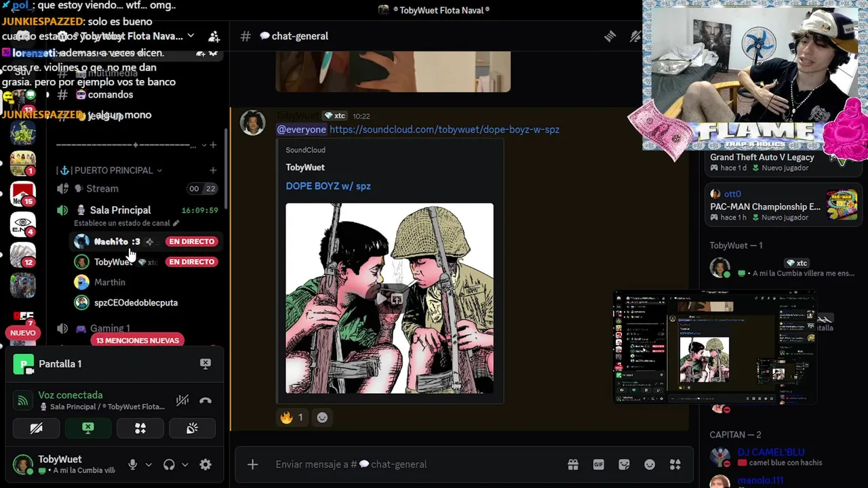Select Marthin in voice channel
868x488 pixels.
click(x=109, y=282)
